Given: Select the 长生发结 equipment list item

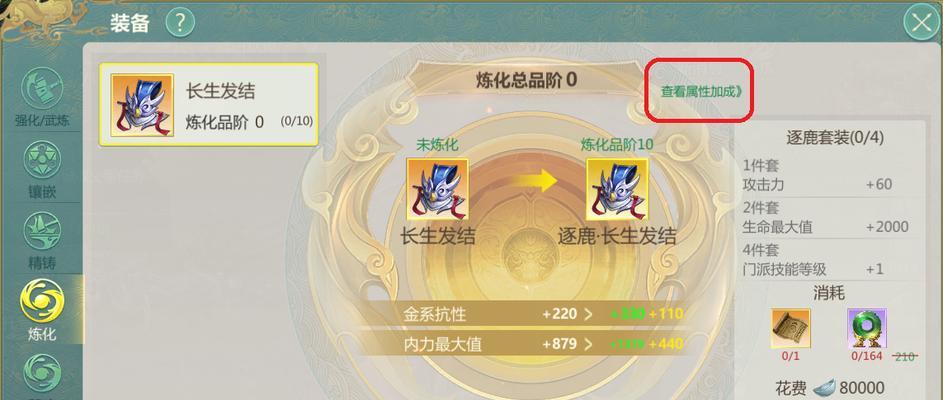Looking at the screenshot, I should click(209, 105).
